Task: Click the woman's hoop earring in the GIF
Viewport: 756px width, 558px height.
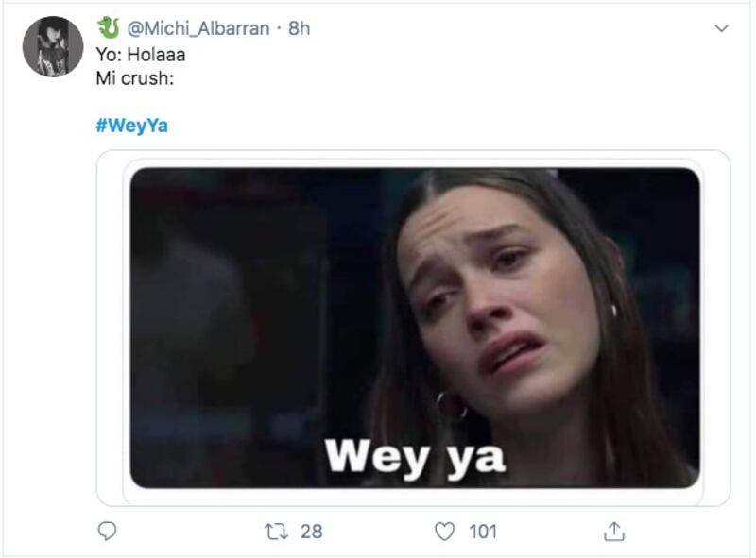Action: [452, 407]
